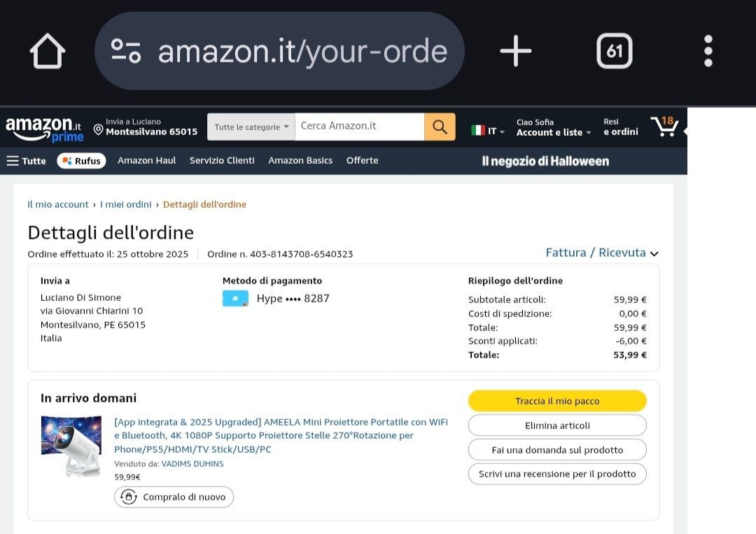Image resolution: width=756 pixels, height=534 pixels.
Task: Expand the Tutte le categorie dropdown
Action: click(251, 127)
